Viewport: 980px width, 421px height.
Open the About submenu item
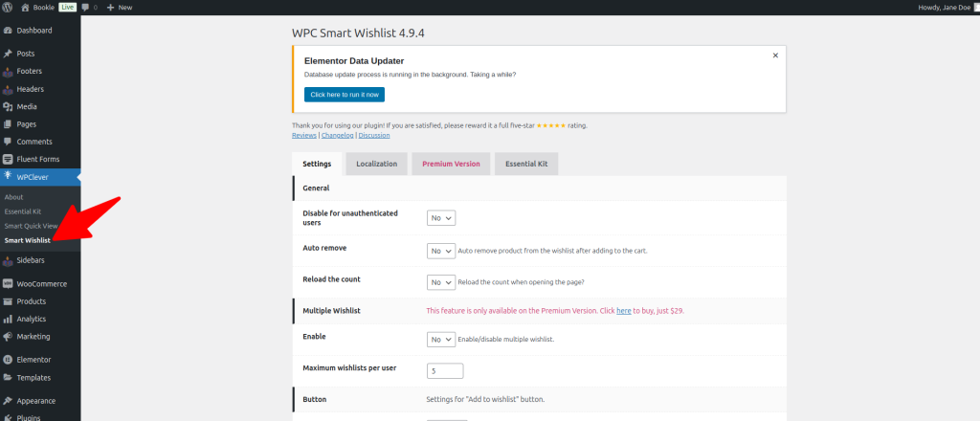(x=13, y=197)
